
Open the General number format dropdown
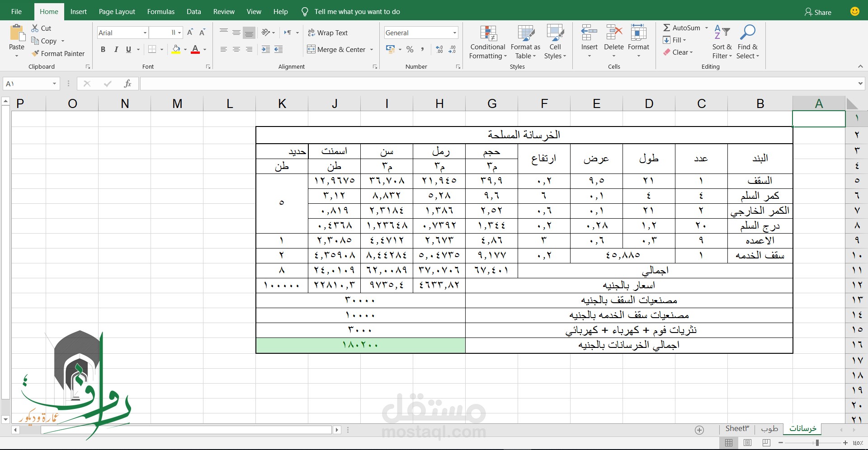tap(454, 33)
